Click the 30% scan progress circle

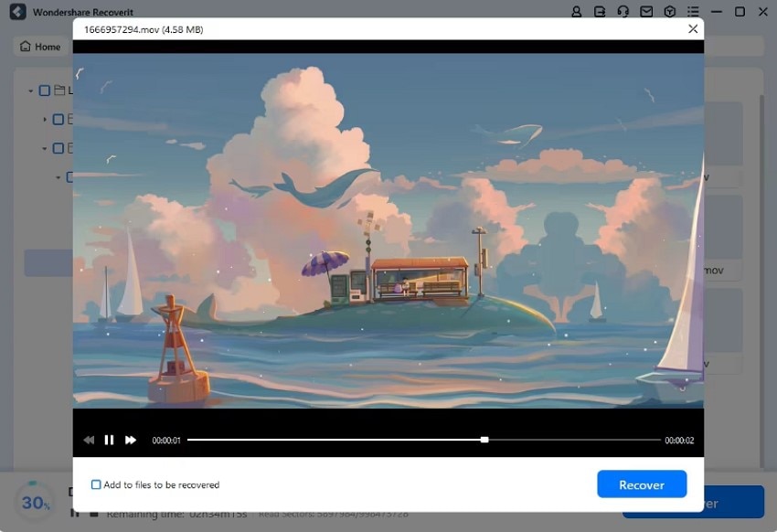coord(34,502)
